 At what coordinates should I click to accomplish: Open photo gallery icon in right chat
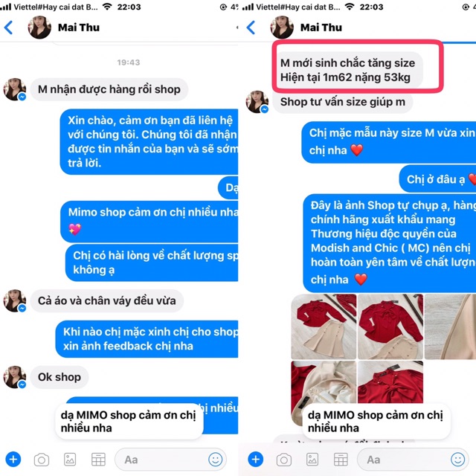[312, 460]
